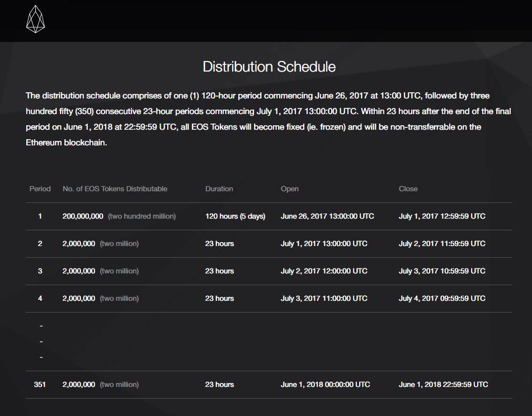Screen dimensions: 532x416
Task: Click the EOS logo in the header
Action: 35,19
